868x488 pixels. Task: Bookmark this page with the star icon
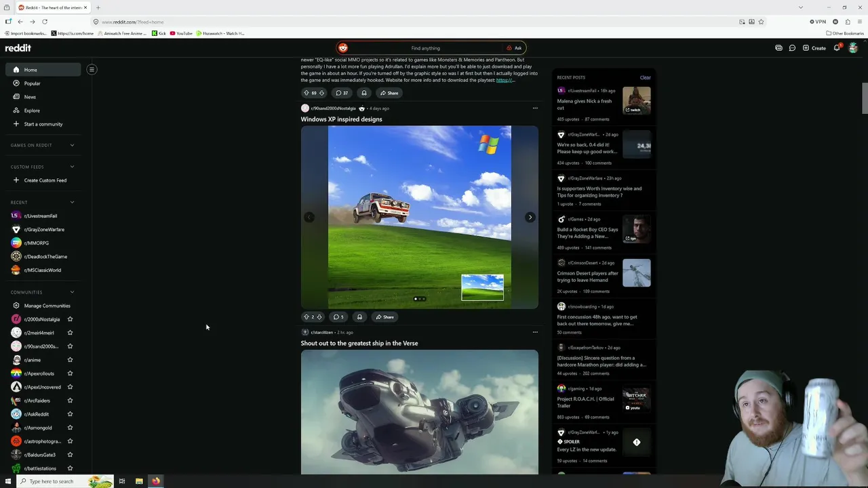(762, 22)
